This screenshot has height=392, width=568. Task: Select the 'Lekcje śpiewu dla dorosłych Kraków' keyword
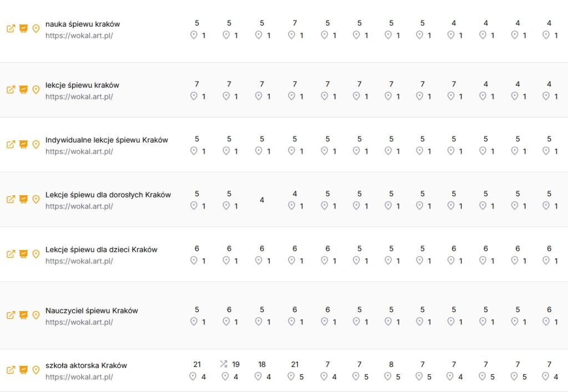(108, 195)
